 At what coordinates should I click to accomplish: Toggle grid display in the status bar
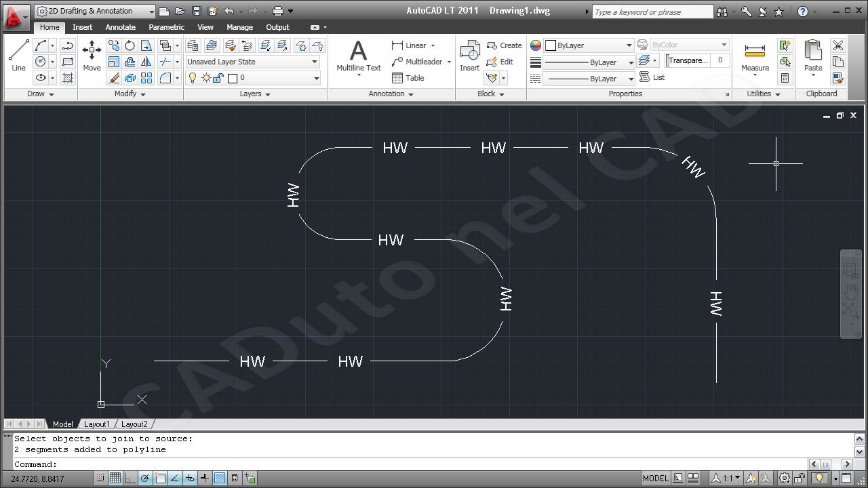(x=115, y=478)
